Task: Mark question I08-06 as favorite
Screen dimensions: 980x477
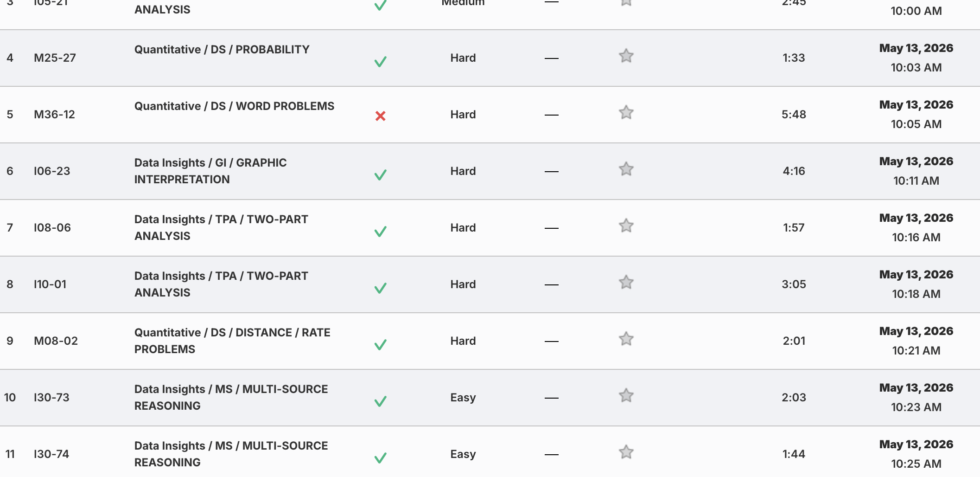Action: 626,226
